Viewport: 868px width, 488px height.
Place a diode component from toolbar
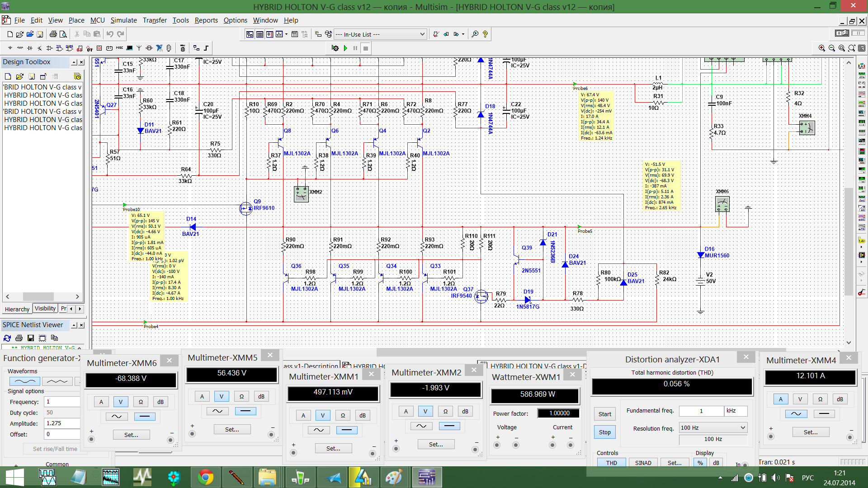(30, 48)
